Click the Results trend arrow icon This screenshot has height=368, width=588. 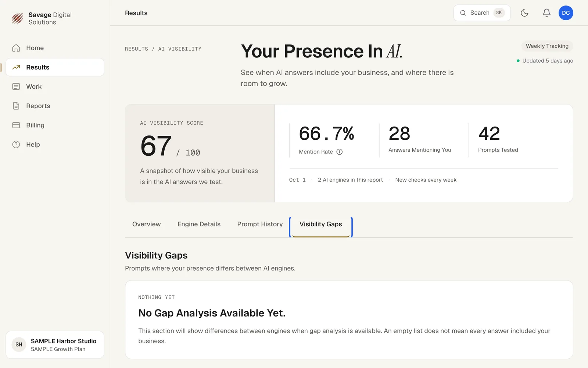point(16,67)
